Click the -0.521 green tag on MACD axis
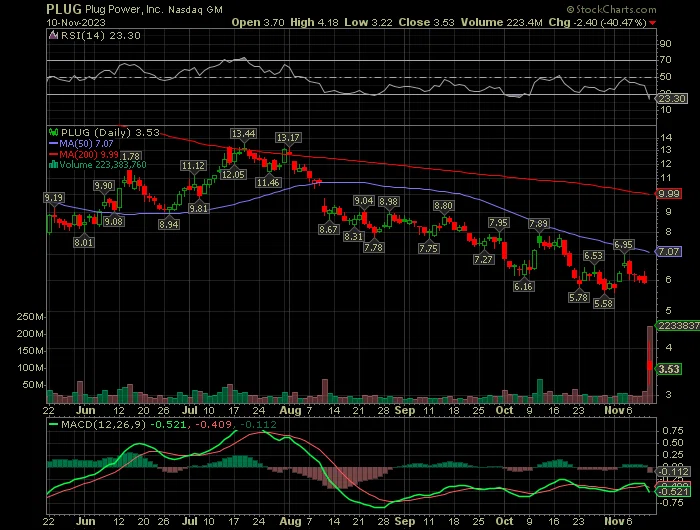 click(674, 492)
